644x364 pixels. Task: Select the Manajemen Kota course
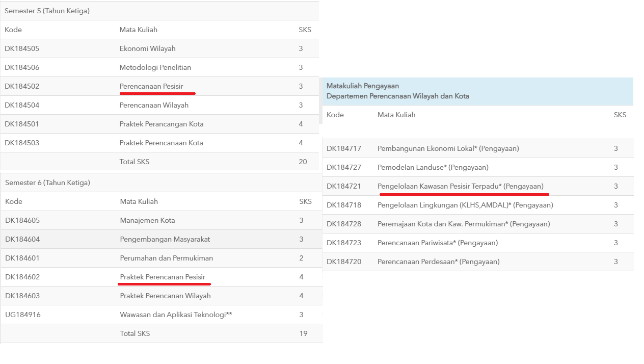(147, 220)
